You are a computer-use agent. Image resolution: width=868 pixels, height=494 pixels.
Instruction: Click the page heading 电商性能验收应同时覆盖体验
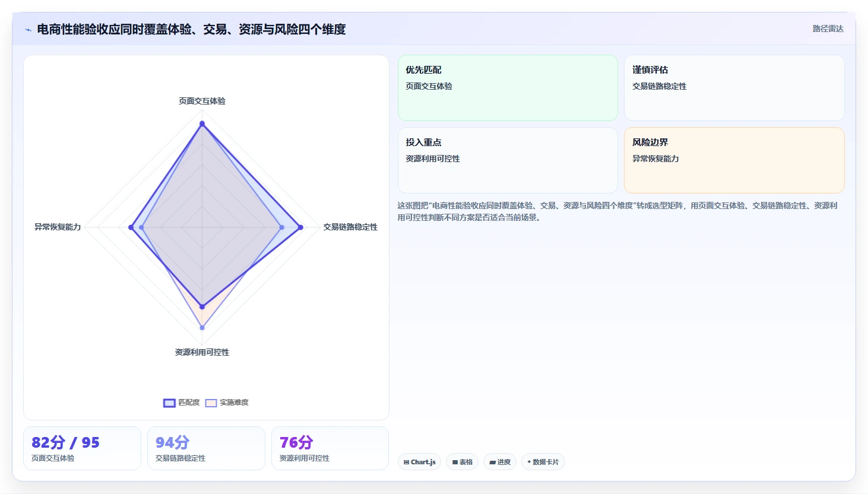pyautogui.click(x=191, y=29)
